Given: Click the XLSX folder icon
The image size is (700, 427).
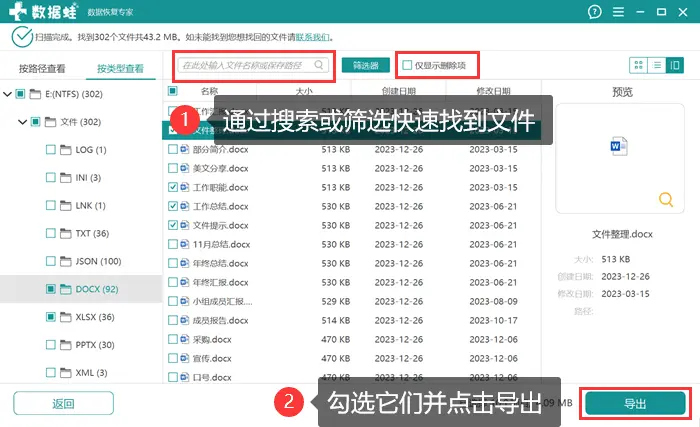Looking at the screenshot, I should pos(66,317).
